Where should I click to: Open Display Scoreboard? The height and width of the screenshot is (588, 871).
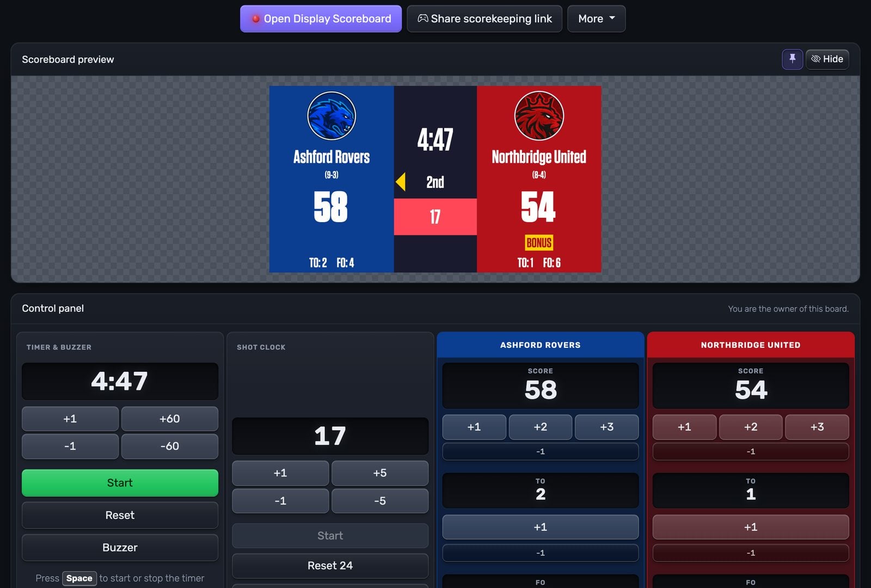[x=321, y=19]
